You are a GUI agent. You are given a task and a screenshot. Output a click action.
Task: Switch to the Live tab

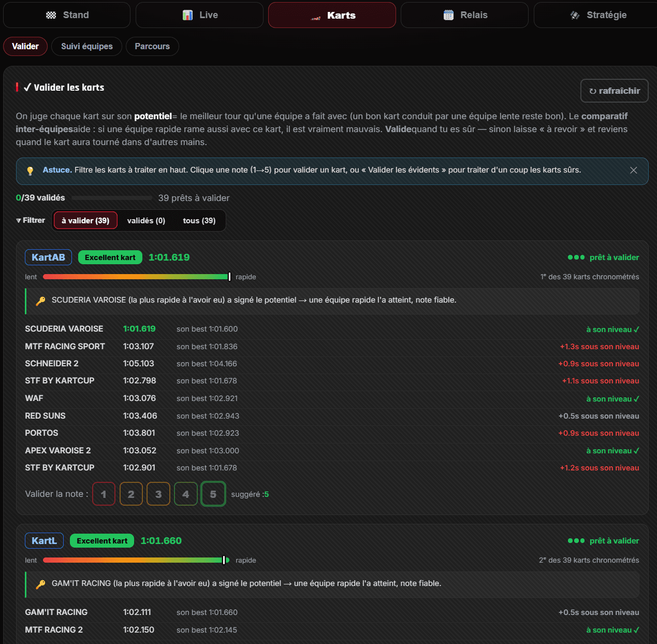199,15
